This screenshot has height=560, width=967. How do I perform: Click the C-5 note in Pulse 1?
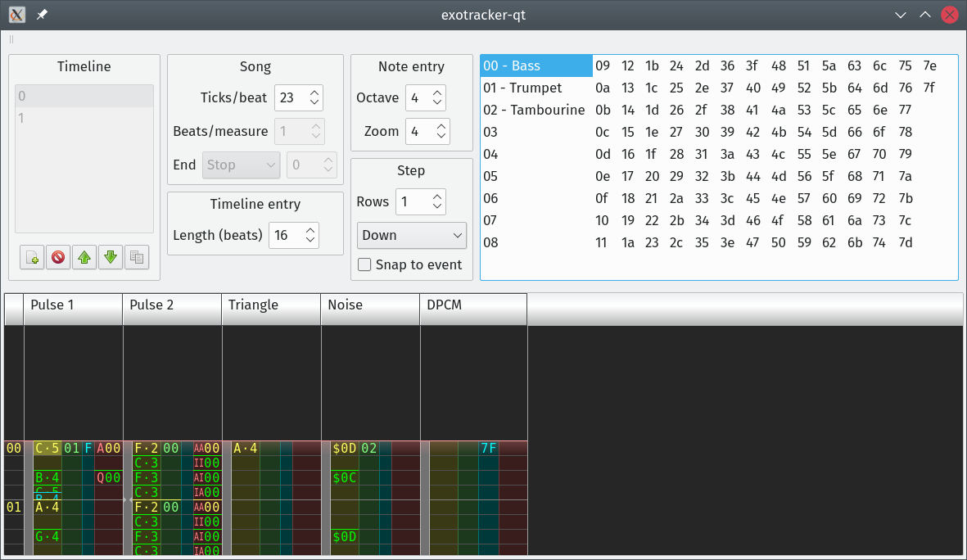point(47,449)
